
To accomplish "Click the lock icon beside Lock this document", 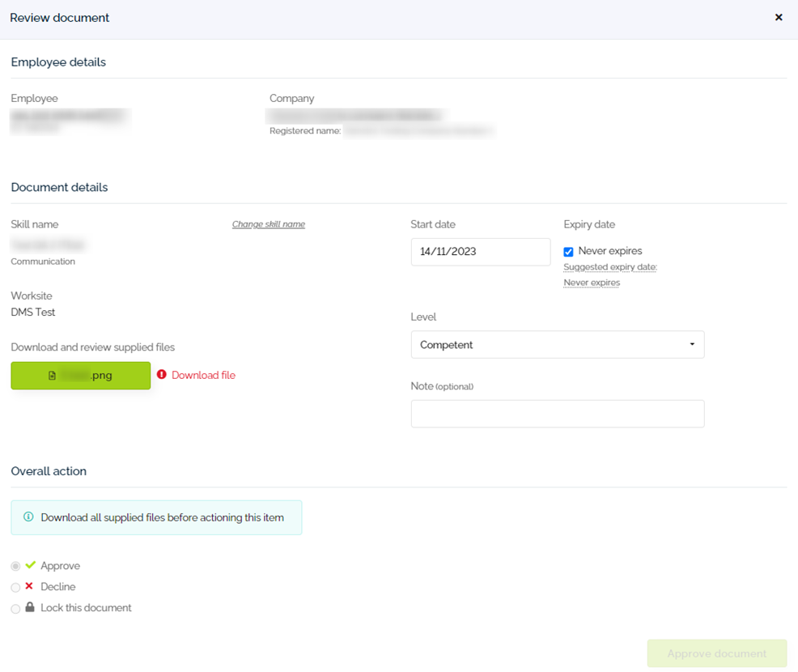I will (31, 607).
